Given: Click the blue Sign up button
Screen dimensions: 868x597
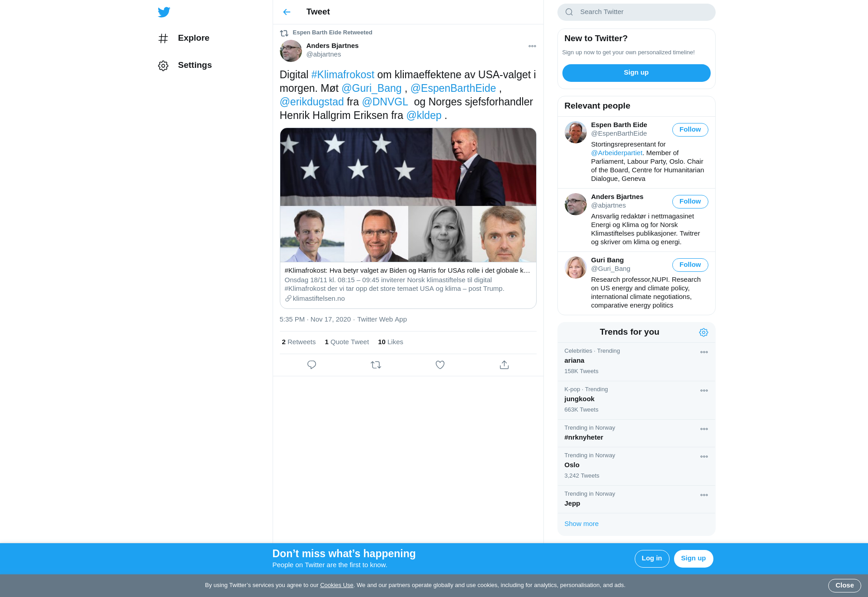Looking at the screenshot, I should [636, 73].
